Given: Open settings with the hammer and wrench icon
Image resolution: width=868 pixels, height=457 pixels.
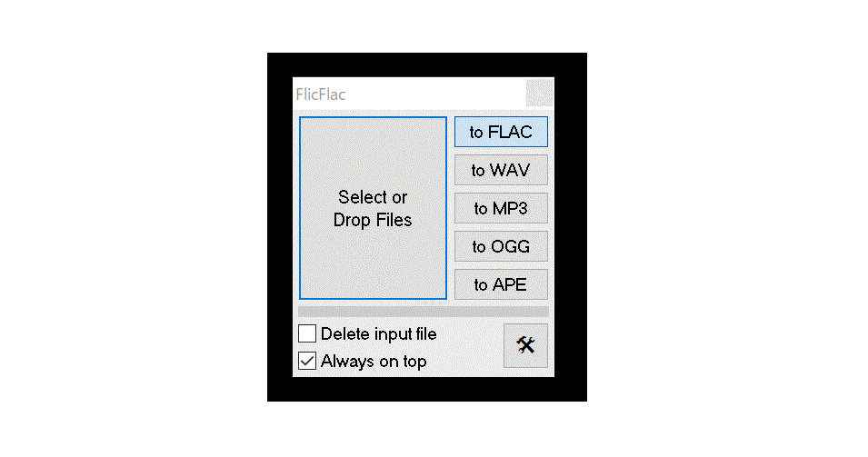Looking at the screenshot, I should (x=525, y=346).
